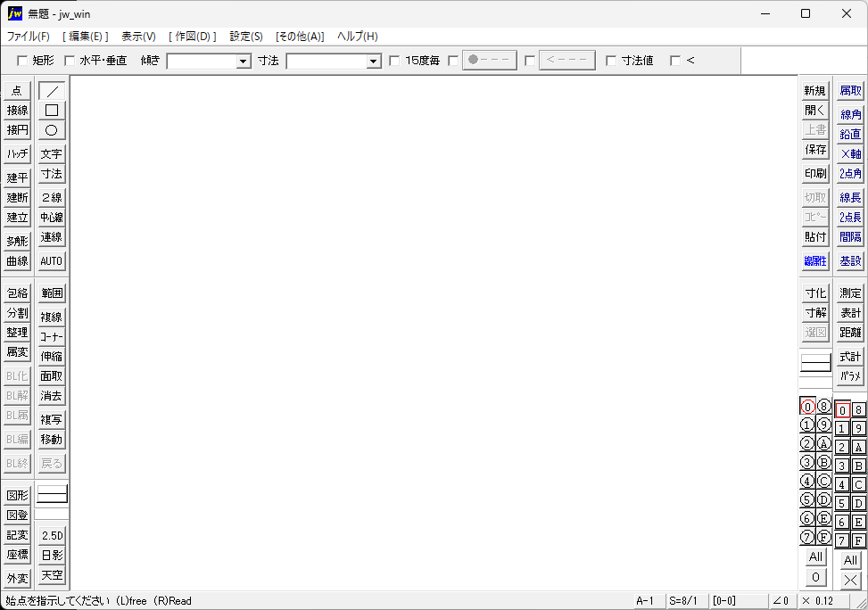Toggle the checkbox beside the <--- button
The height and width of the screenshot is (610, 868).
click(x=530, y=61)
